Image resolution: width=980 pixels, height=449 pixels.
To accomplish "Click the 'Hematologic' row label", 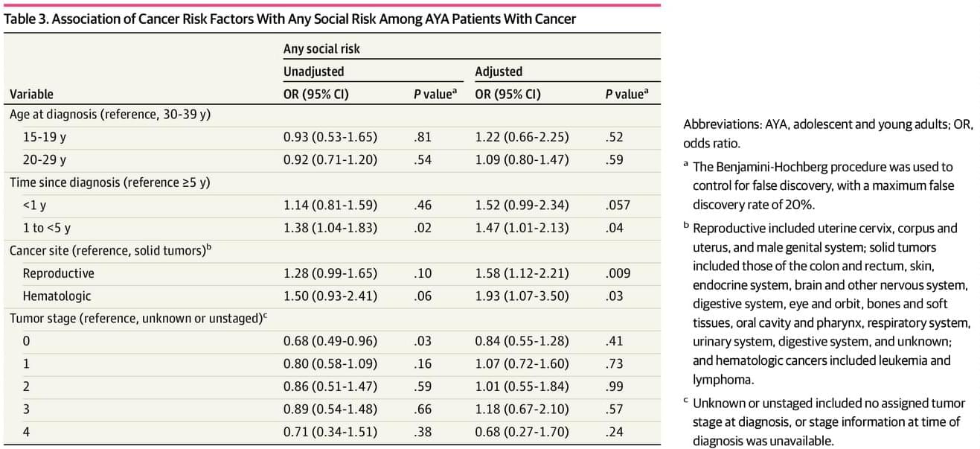I will [57, 296].
